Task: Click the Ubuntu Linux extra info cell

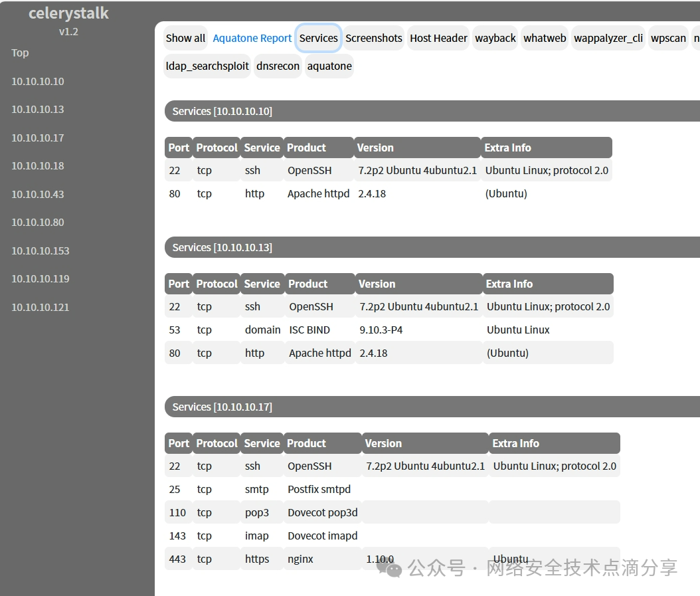Action: point(518,330)
